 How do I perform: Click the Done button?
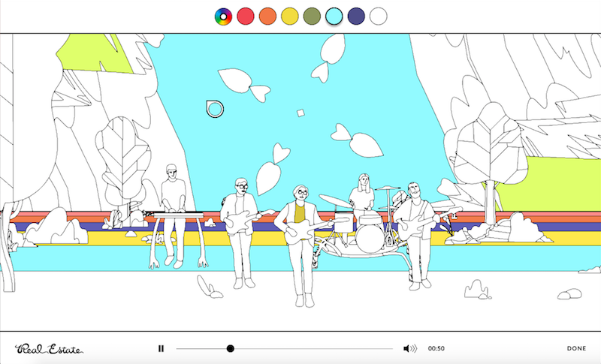pos(576,348)
